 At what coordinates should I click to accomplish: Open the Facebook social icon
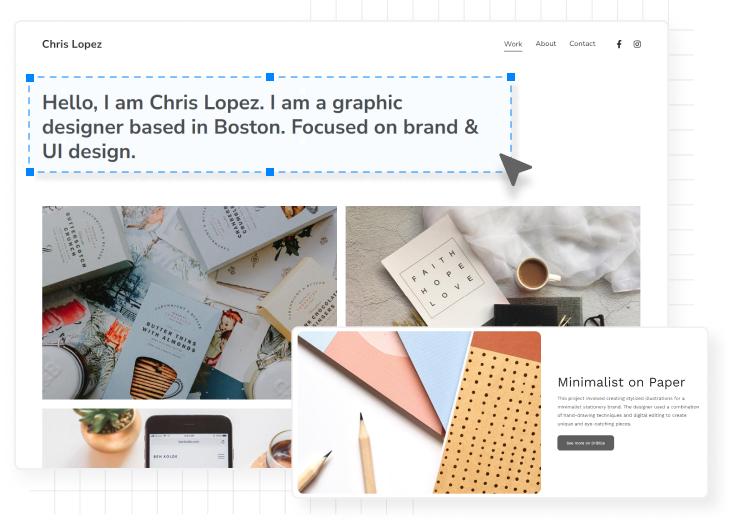(x=619, y=44)
